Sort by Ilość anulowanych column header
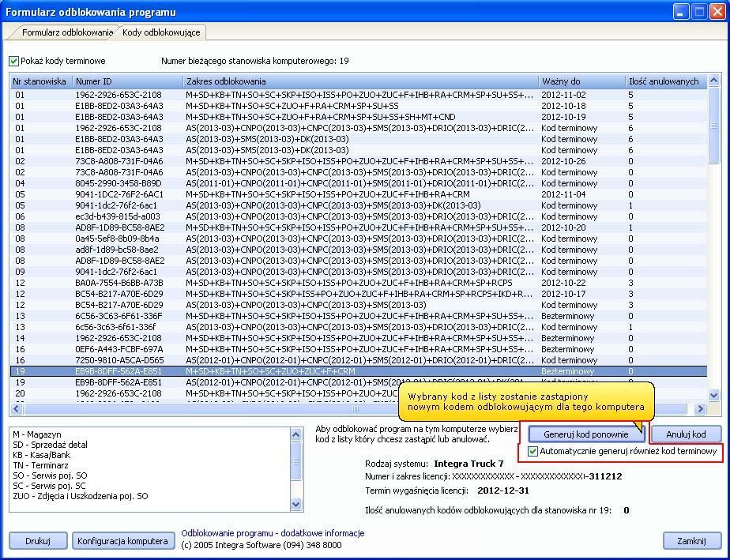The height and width of the screenshot is (560, 730). pos(666,81)
